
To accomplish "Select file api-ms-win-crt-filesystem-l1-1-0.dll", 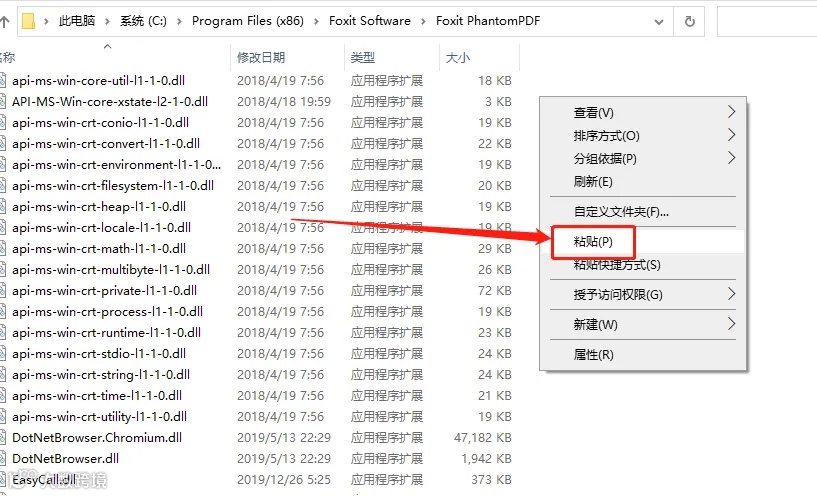I will coord(113,185).
